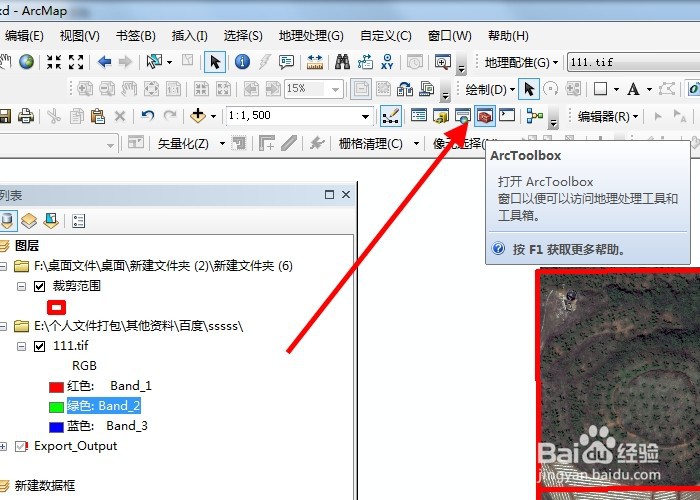Collapse the 裁剪范围 layer node

point(21,286)
